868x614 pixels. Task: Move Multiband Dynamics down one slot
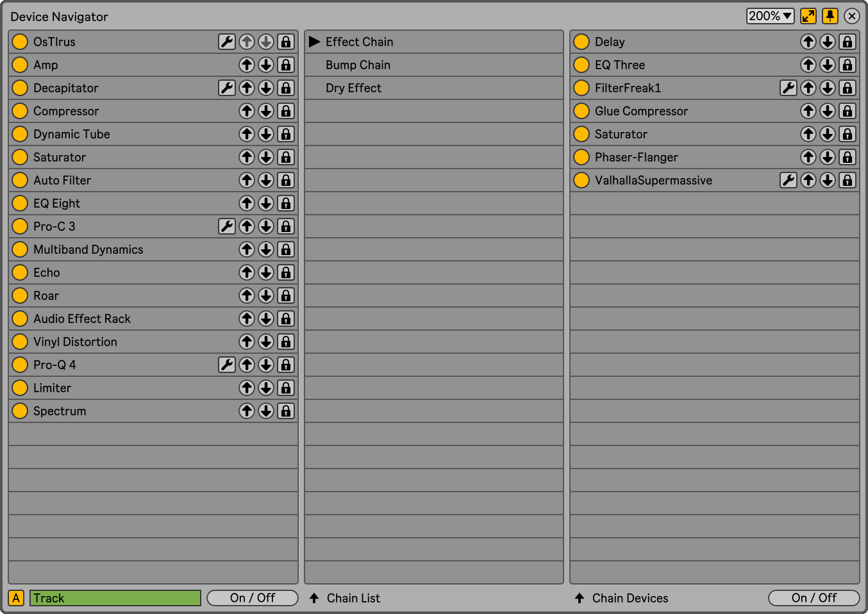(x=266, y=249)
